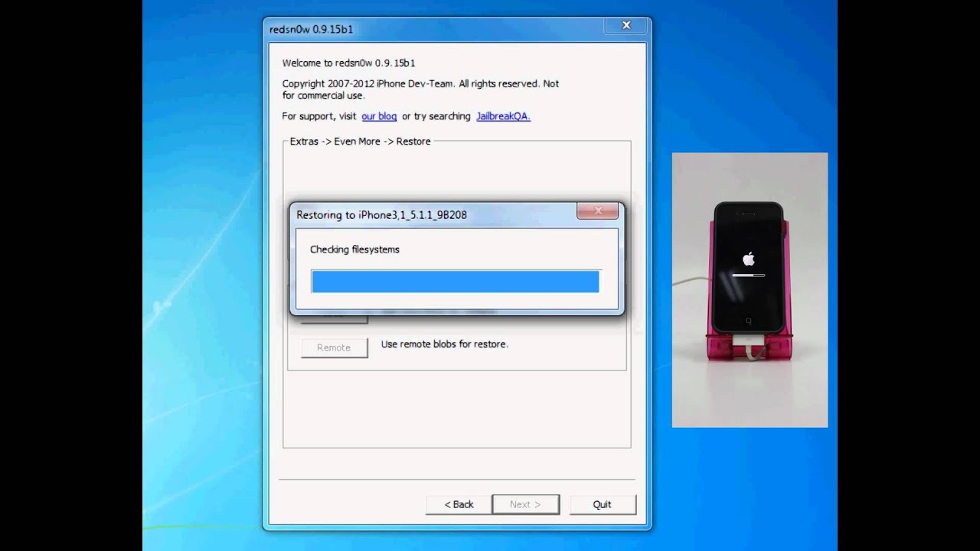Click 'Checking filesystems' status text
This screenshot has width=980, height=551.
[x=354, y=249]
